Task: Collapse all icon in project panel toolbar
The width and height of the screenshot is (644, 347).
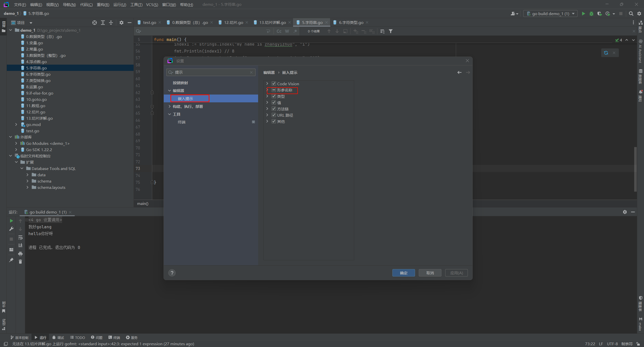Action: [111, 23]
